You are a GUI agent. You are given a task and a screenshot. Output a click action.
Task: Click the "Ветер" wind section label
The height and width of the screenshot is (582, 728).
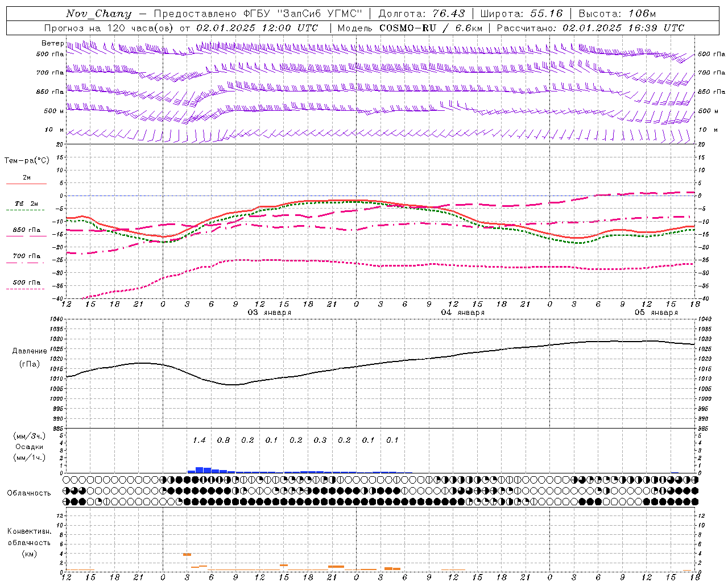52,43
